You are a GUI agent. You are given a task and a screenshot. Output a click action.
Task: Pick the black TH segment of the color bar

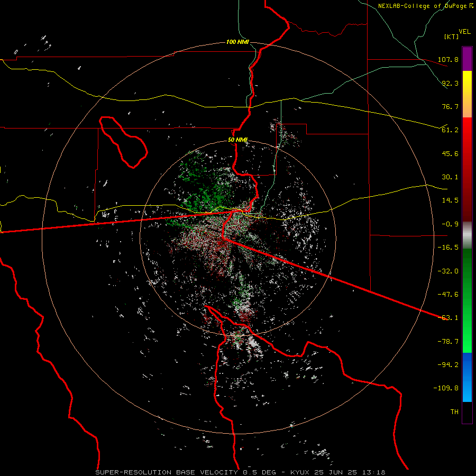click(467, 412)
